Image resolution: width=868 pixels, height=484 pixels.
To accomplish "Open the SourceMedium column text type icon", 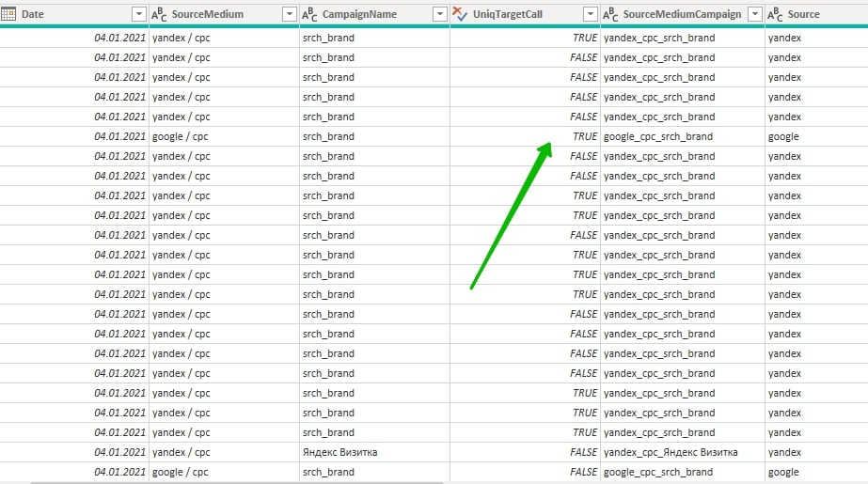I will 159,14.
